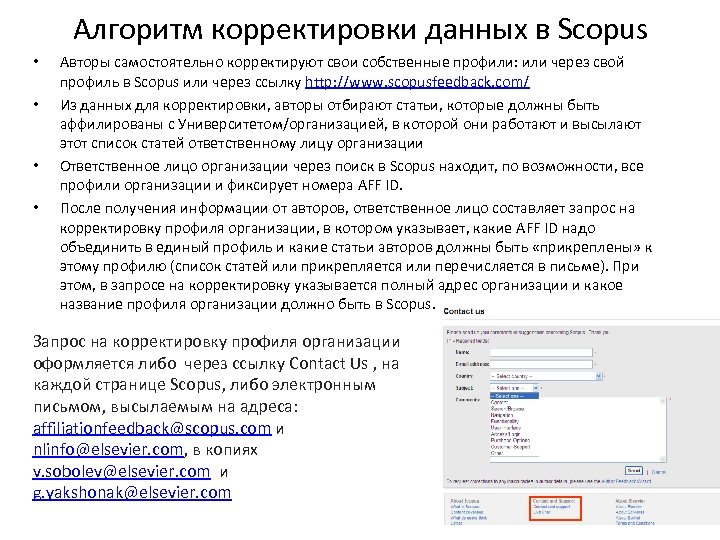Open the Subject Select one dropdown
720x540 pixels.
point(514,388)
